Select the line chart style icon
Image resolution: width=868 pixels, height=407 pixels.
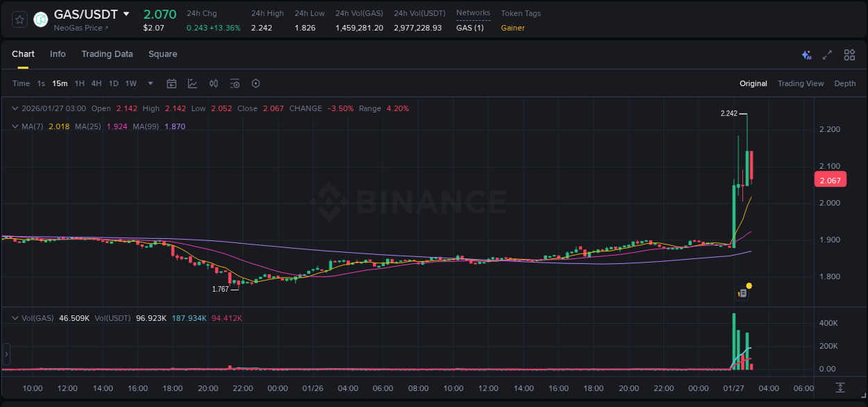click(192, 83)
